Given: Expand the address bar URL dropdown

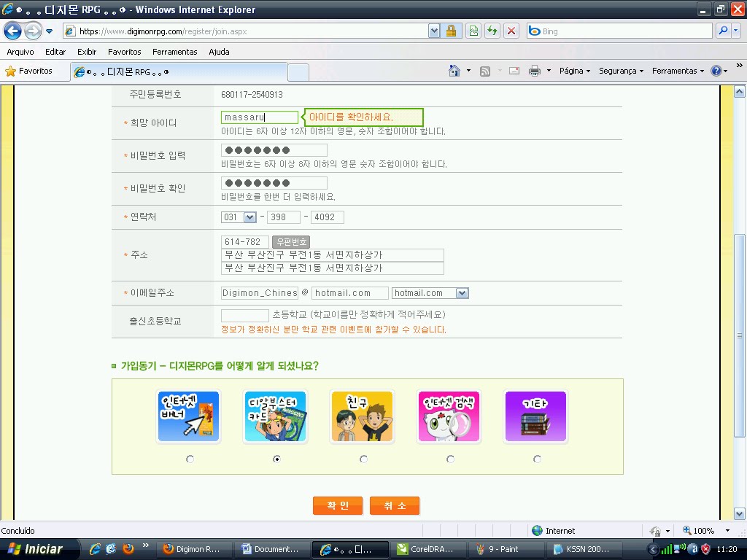Looking at the screenshot, I should coord(434,31).
